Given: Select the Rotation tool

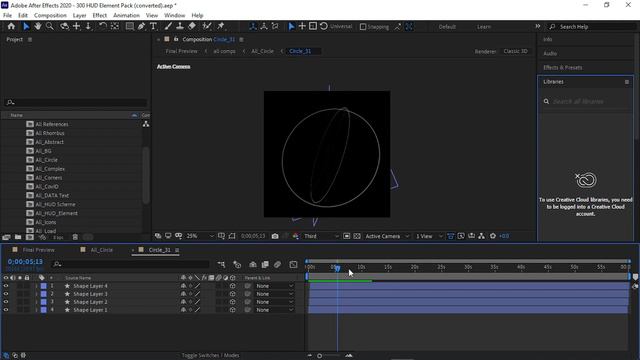Looking at the screenshot, I should tap(102, 26).
